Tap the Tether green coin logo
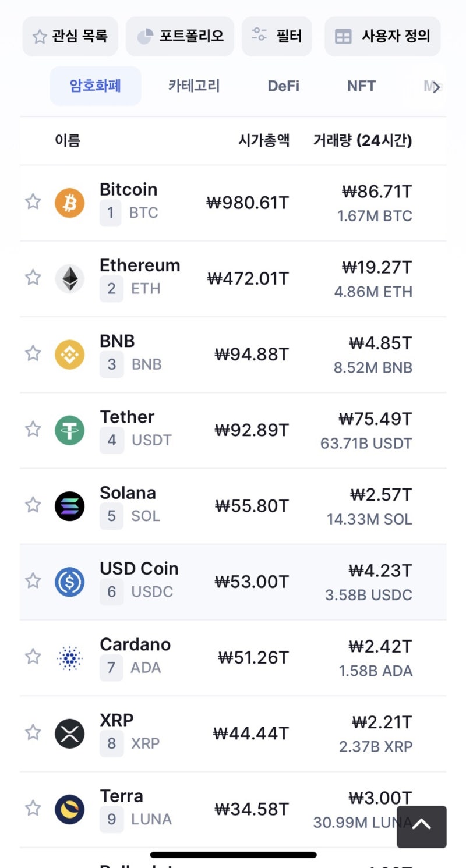This screenshot has width=466, height=868. (x=70, y=430)
